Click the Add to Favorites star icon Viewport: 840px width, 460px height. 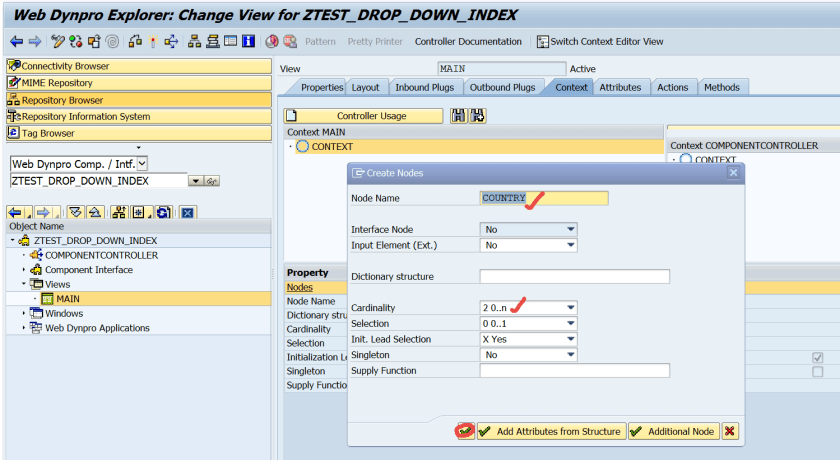(x=138, y=213)
